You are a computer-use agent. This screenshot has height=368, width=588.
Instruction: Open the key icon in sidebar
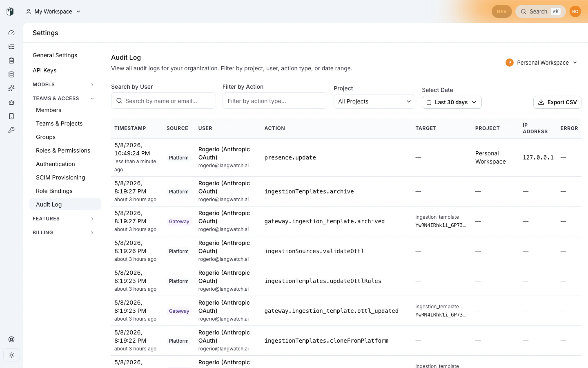pyautogui.click(x=11, y=130)
